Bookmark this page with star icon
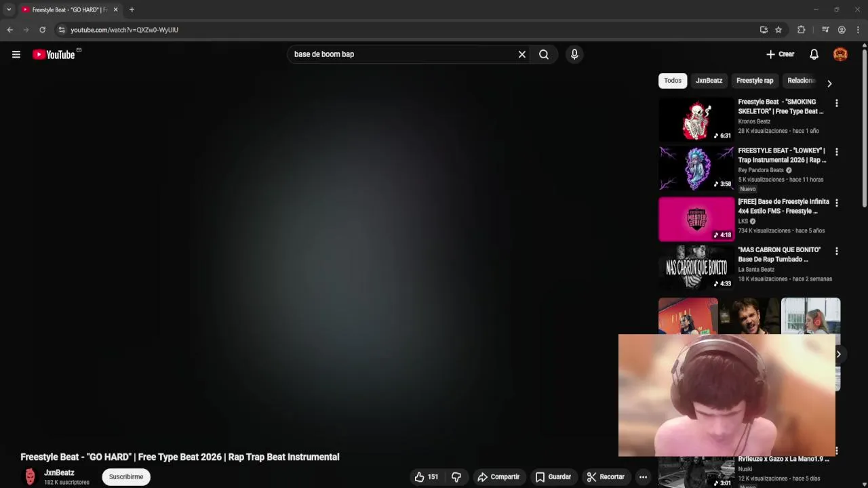Viewport: 868px width, 488px height. click(x=778, y=30)
